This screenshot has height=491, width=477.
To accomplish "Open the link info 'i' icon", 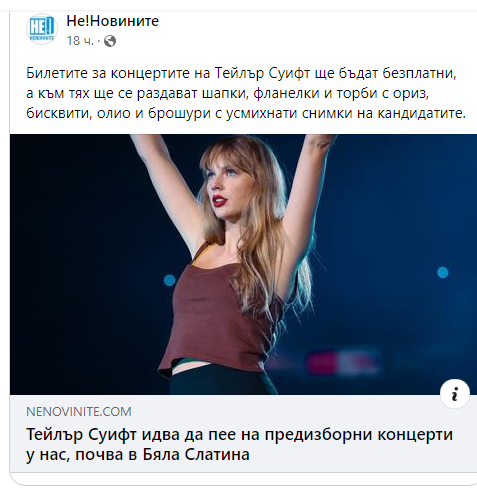I will coord(455,394).
